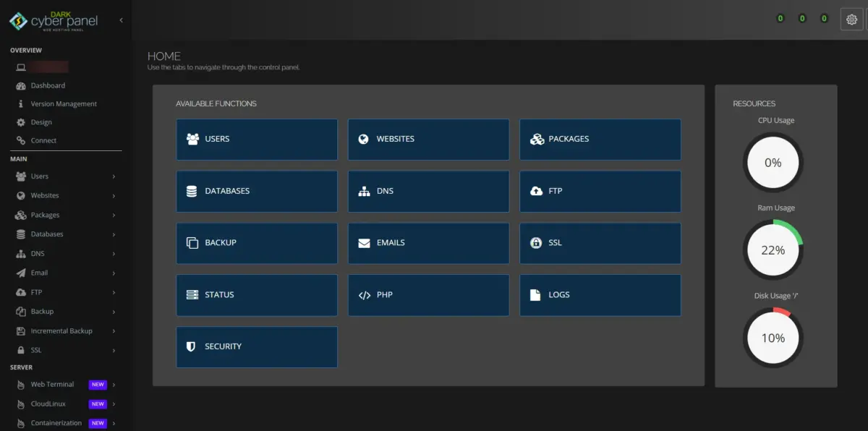Click the BACKUP function tile
Viewport: 868px width, 431px height.
point(256,243)
